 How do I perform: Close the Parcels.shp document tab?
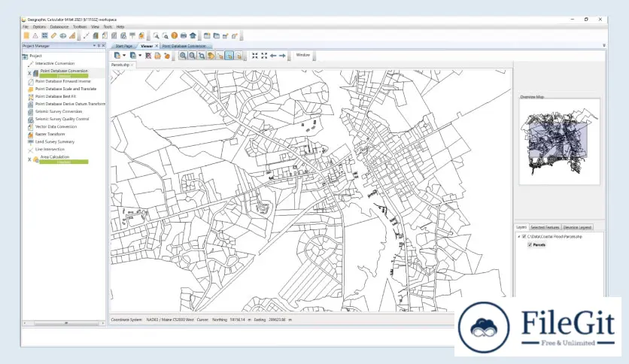point(132,65)
